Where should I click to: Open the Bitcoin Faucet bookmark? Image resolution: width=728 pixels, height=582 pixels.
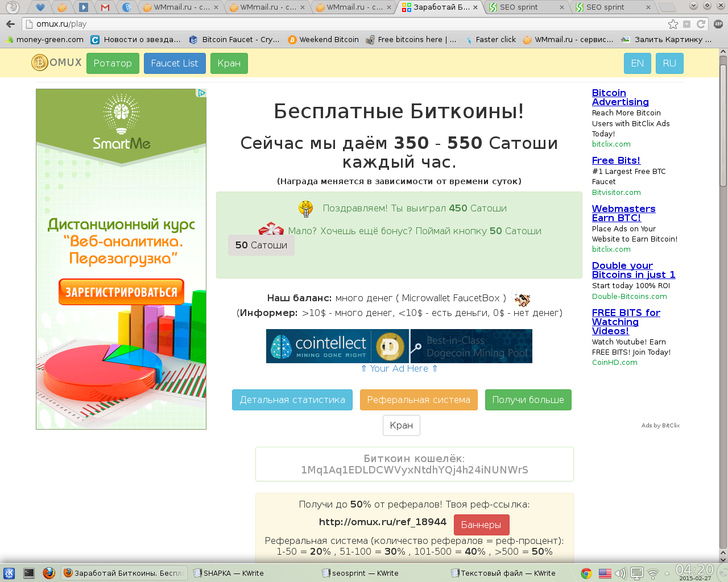234,40
